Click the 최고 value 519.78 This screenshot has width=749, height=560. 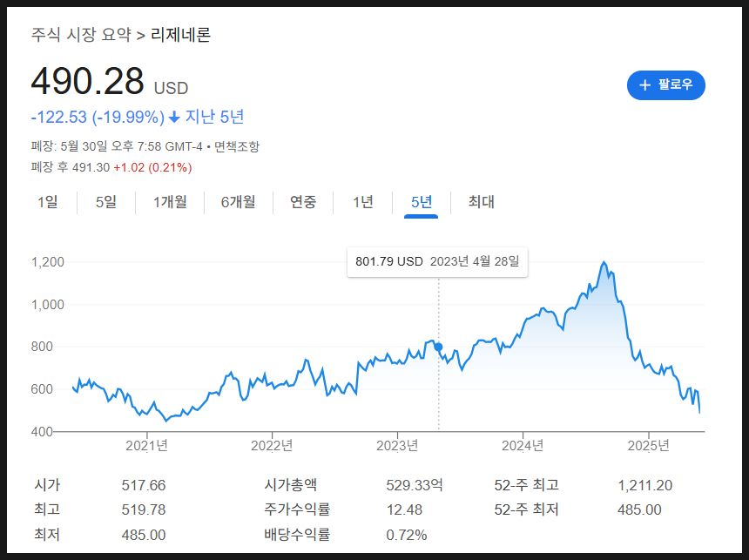(x=144, y=509)
